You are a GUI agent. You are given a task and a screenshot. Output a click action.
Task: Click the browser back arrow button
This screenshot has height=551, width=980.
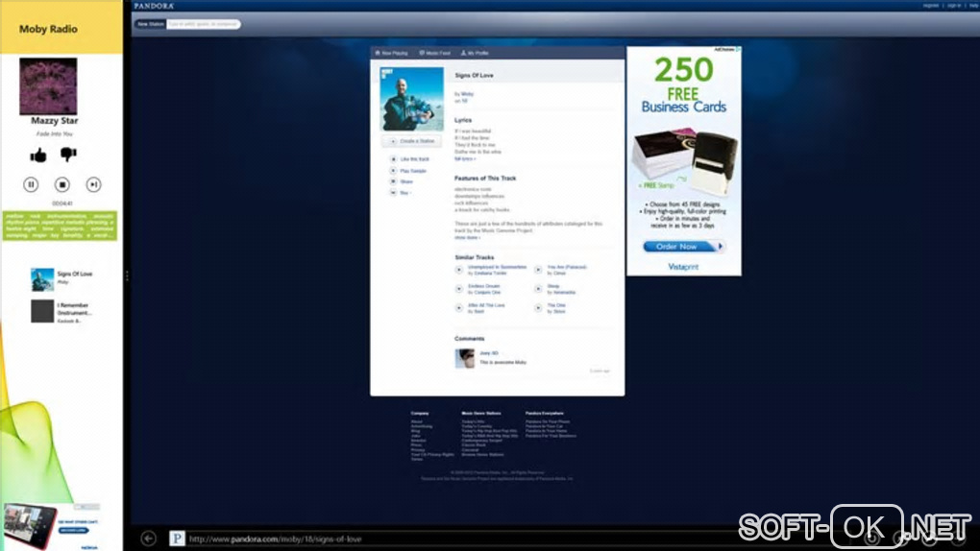click(149, 538)
